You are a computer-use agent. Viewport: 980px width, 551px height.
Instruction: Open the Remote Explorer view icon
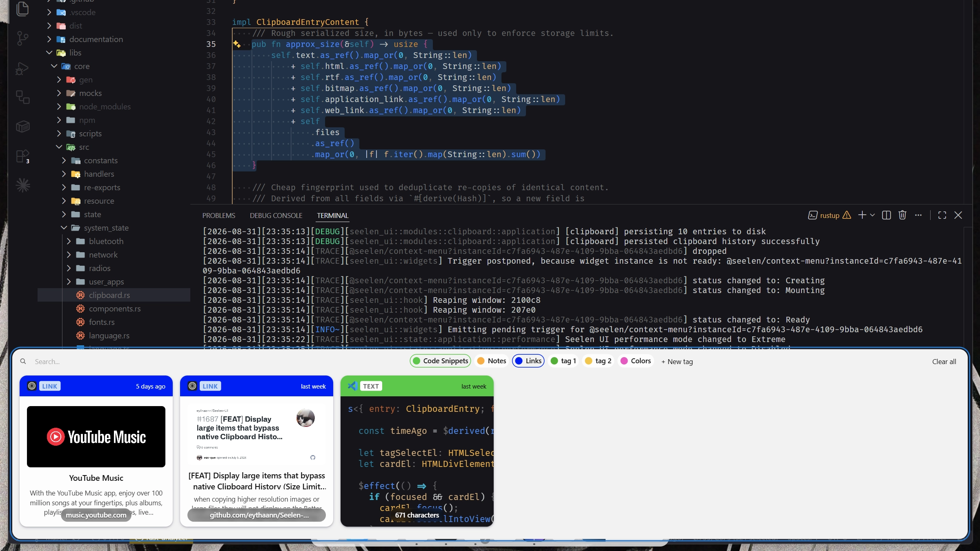22,97
